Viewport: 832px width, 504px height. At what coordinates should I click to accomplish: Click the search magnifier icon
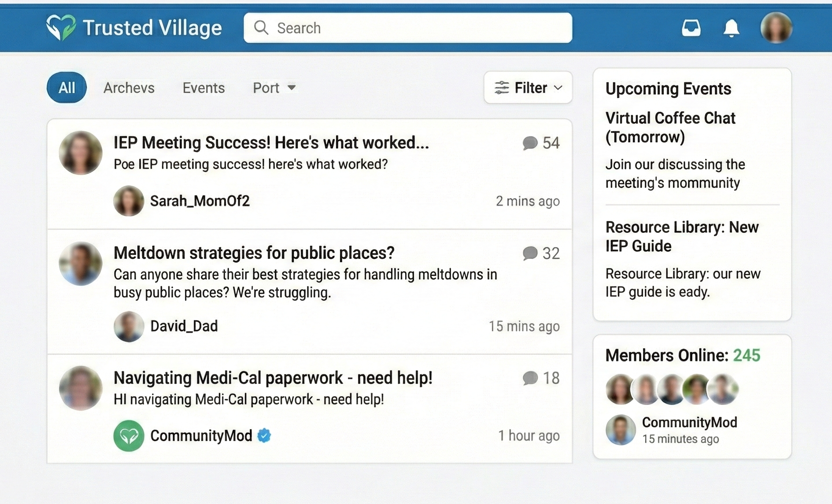tap(261, 27)
